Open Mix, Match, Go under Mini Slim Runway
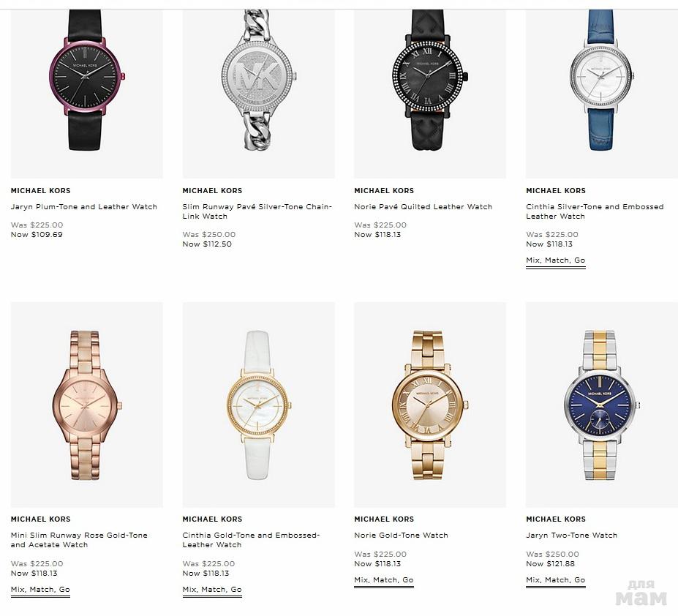The width and height of the screenshot is (678, 616). pos(40,590)
